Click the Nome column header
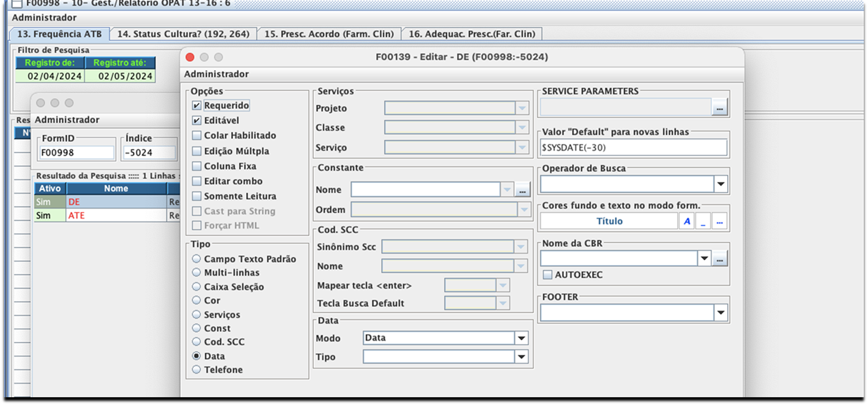Viewport: 868px width, 405px height. [116, 189]
